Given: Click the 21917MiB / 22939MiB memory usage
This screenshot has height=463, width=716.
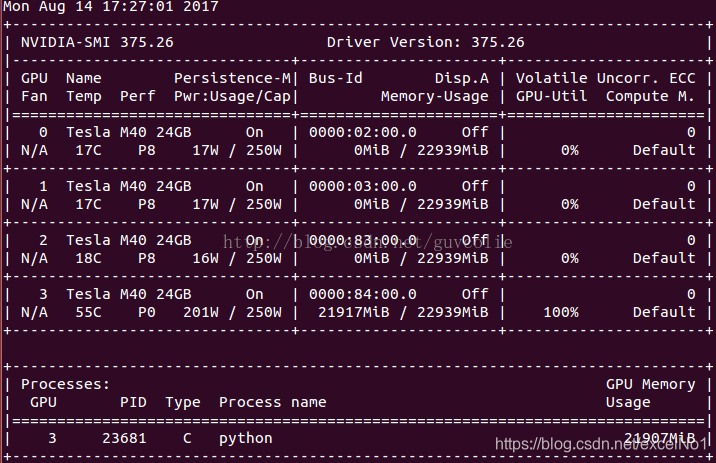Looking at the screenshot, I should [403, 312].
